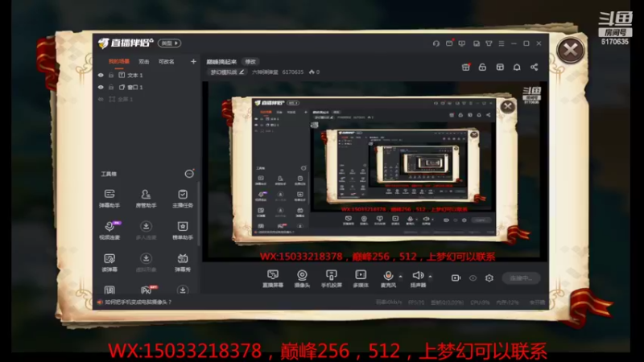Click room number 6170635 beside category
Screen dimensions: 644x362
(293, 72)
